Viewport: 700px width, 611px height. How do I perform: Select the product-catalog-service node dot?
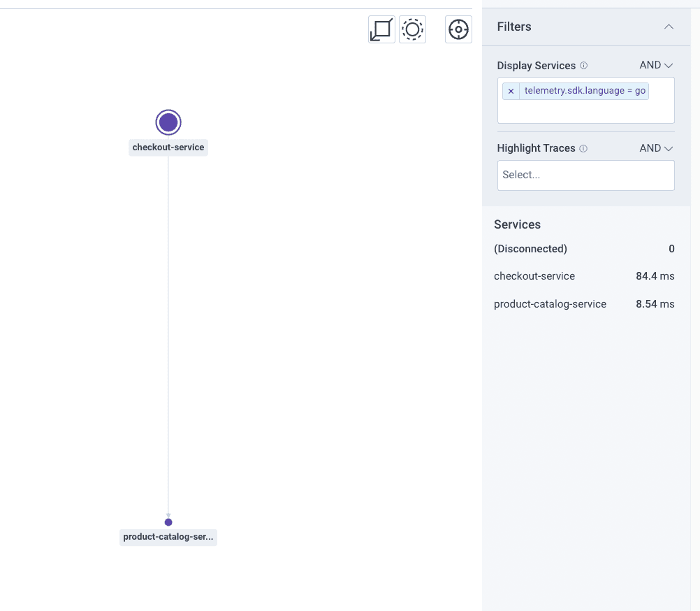click(x=168, y=522)
